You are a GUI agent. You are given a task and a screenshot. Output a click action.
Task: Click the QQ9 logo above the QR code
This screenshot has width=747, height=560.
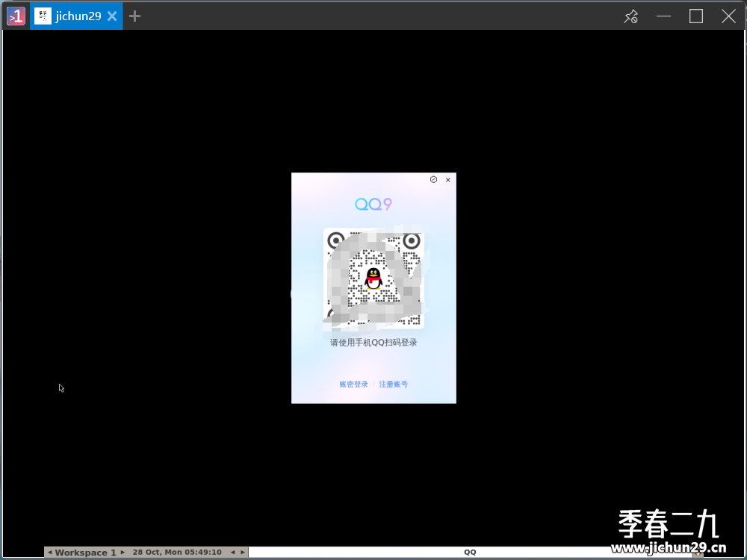[373, 203]
